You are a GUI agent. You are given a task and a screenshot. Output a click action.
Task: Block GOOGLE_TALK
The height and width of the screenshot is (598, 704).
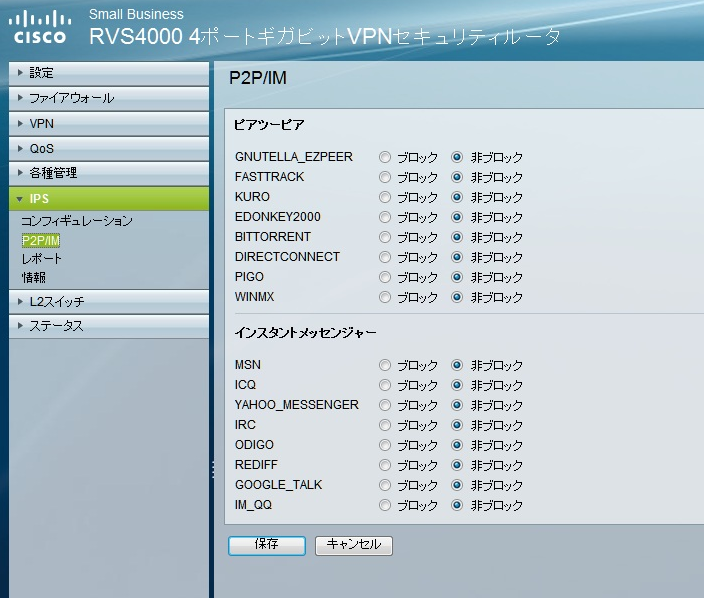[x=385, y=485]
